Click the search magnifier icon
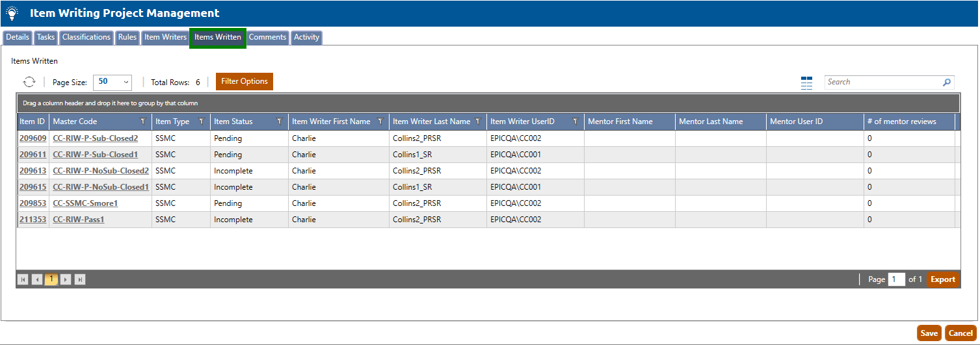The image size is (980, 345). coord(947,83)
